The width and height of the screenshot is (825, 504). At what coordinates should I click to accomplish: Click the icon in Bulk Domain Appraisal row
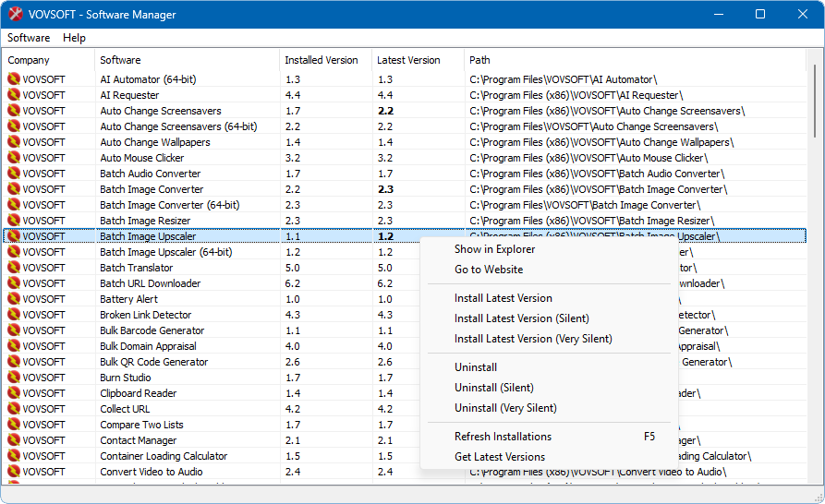click(x=14, y=346)
